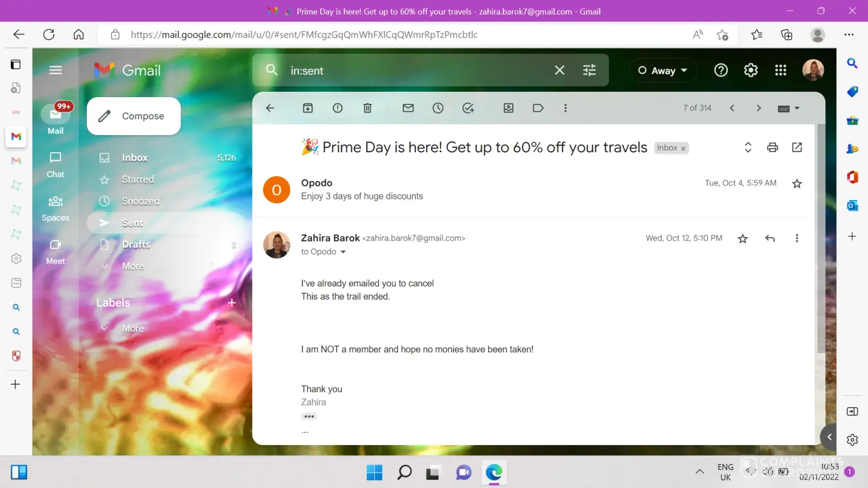This screenshot has width=868, height=488.
Task: Show details of recipients 'to Opodo'
Action: 343,252
